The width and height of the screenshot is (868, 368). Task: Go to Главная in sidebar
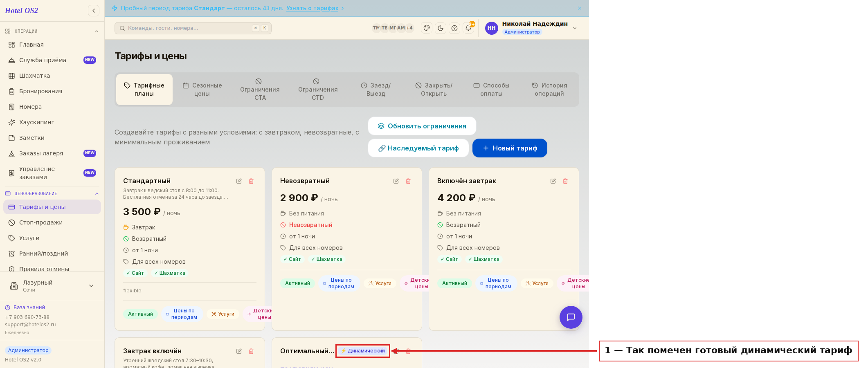point(52,45)
